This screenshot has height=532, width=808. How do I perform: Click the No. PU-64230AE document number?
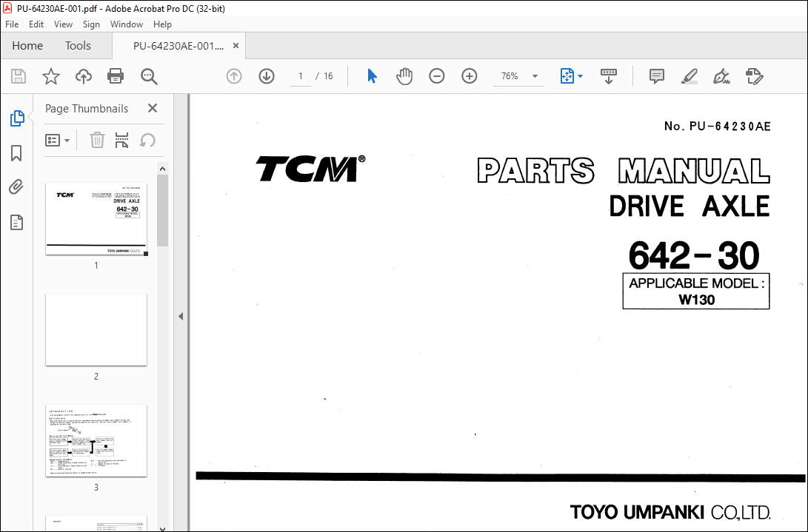718,127
